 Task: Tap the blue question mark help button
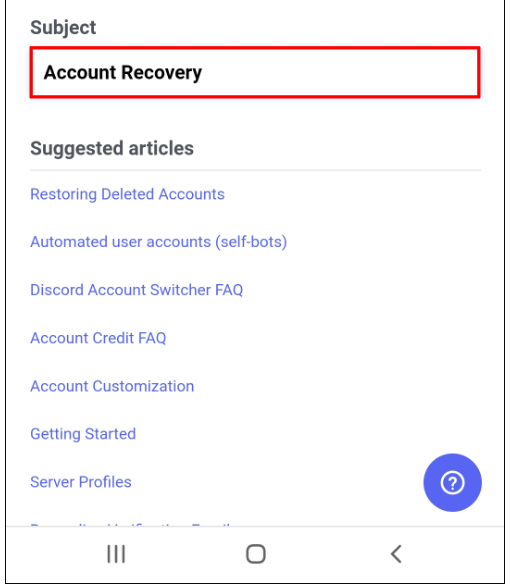click(452, 483)
